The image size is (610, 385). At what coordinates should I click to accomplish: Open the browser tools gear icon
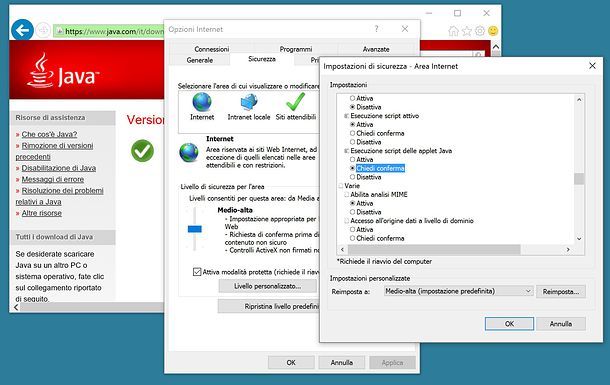[480, 31]
